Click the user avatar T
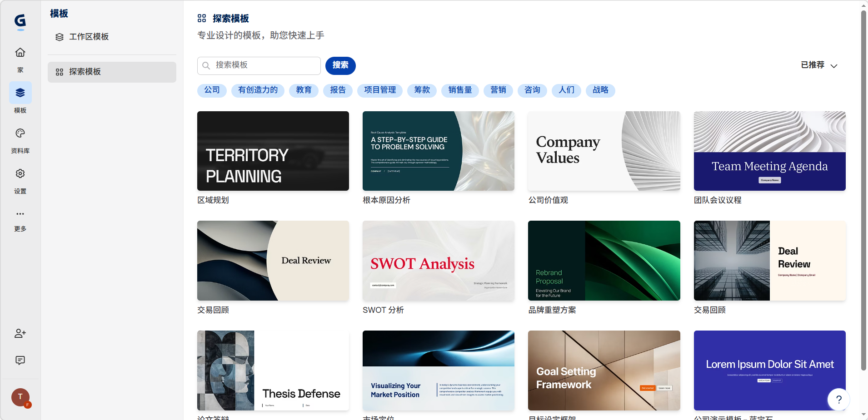This screenshot has height=420, width=868. click(20, 397)
